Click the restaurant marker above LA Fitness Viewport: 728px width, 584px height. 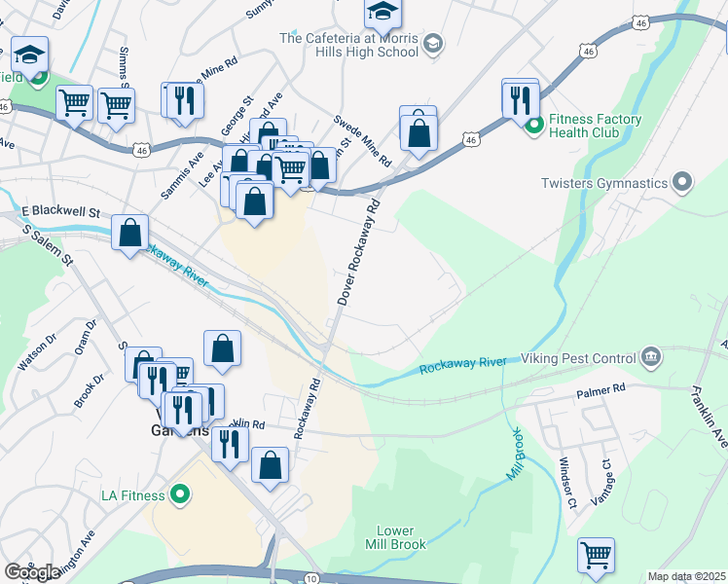(229, 443)
